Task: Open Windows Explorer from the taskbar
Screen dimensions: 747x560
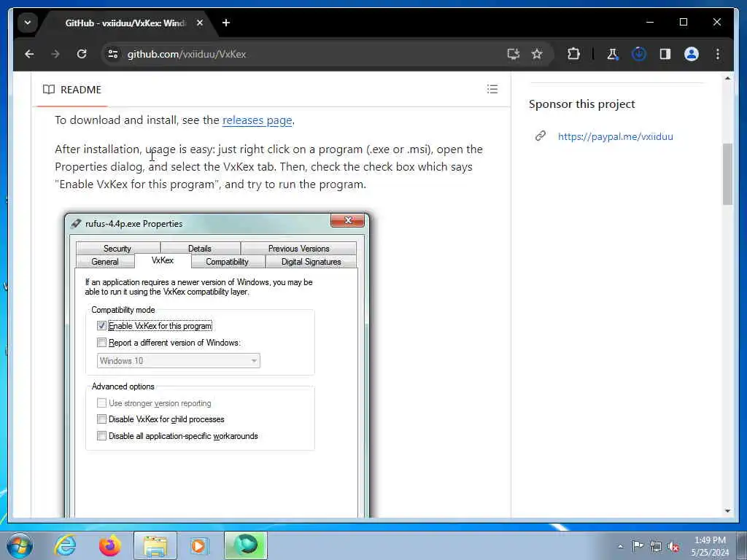Action: click(155, 545)
